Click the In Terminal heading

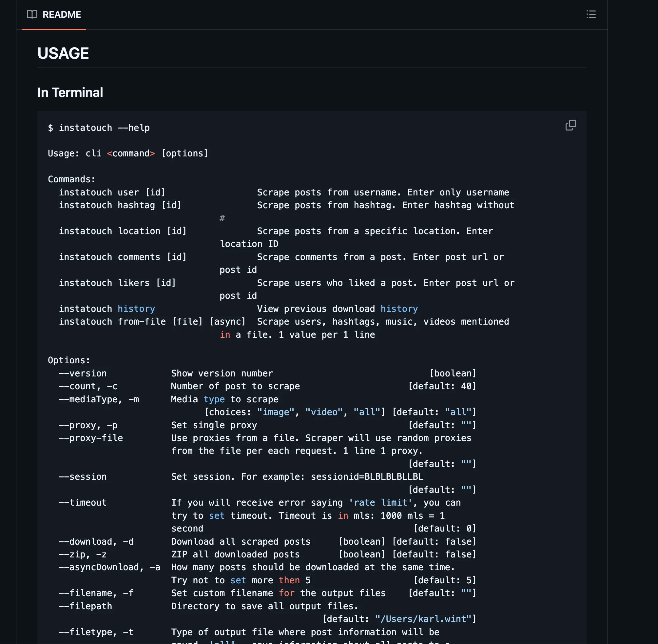(x=70, y=93)
